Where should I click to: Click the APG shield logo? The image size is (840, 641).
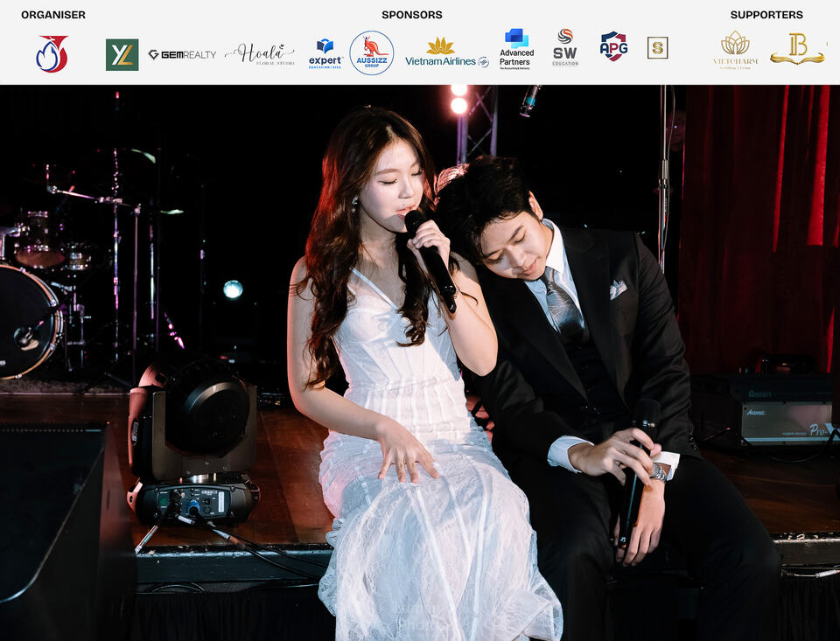[614, 46]
